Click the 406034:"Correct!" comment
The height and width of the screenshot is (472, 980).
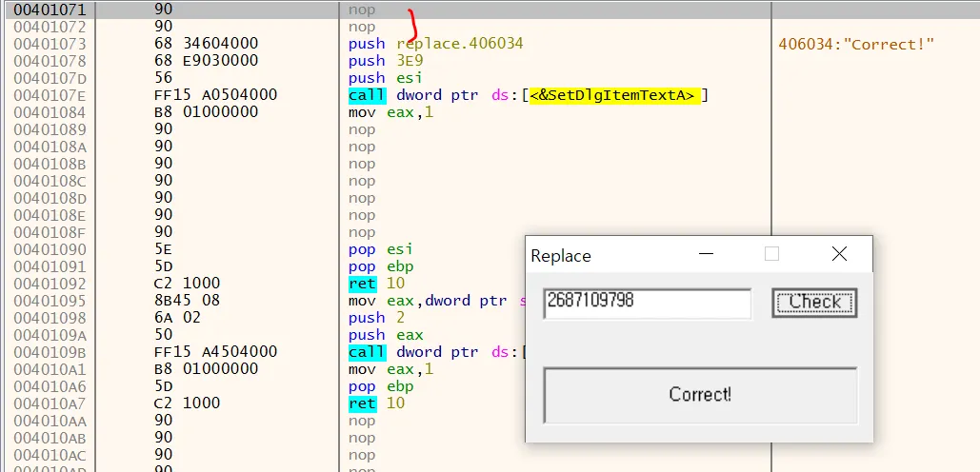[856, 44]
